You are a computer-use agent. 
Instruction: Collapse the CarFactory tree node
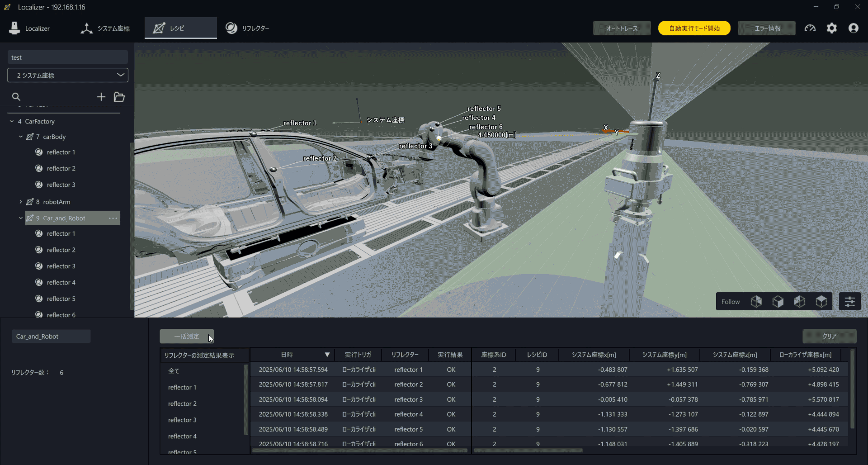pos(12,121)
